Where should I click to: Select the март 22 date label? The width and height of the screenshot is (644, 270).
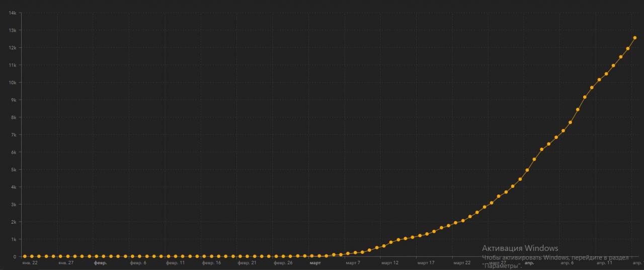pyautogui.click(x=462, y=263)
